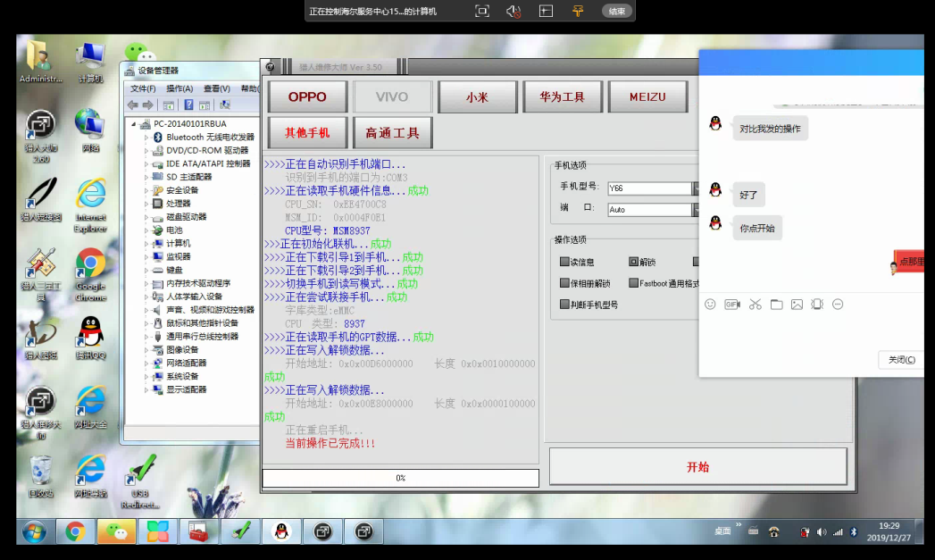Click the Chrome icon on the taskbar
This screenshot has height=560, width=935.
(75, 531)
